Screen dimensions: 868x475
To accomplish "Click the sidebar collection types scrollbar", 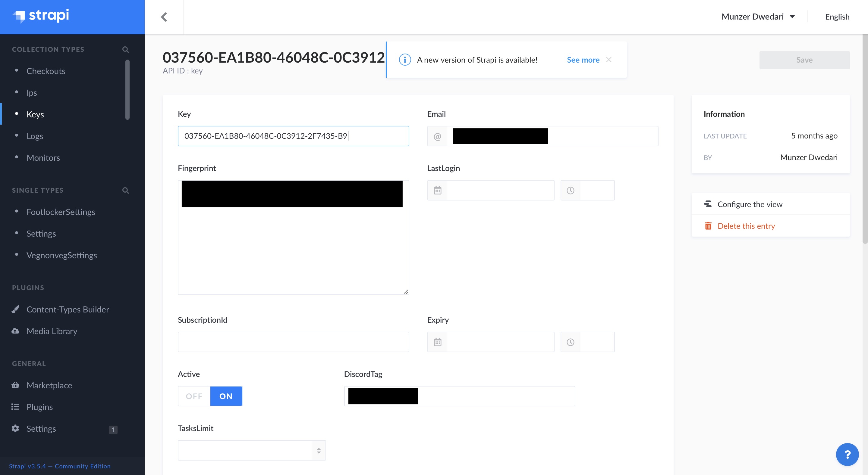I will click(127, 89).
